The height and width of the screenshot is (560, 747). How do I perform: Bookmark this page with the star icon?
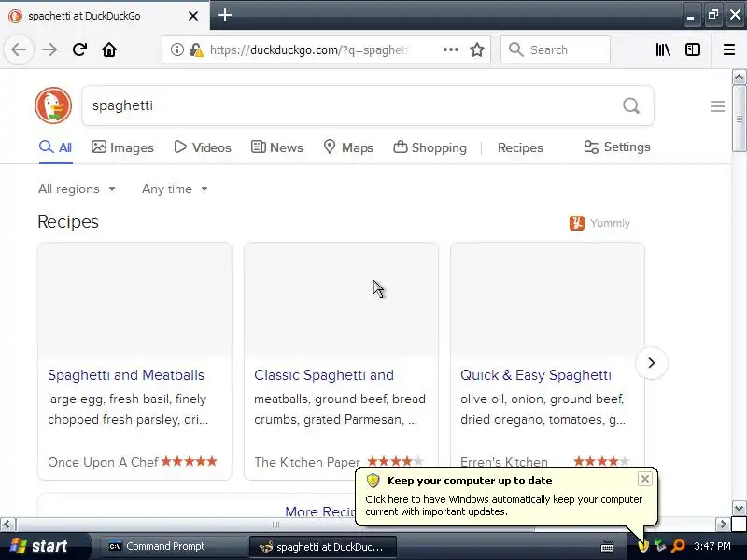[x=477, y=49]
